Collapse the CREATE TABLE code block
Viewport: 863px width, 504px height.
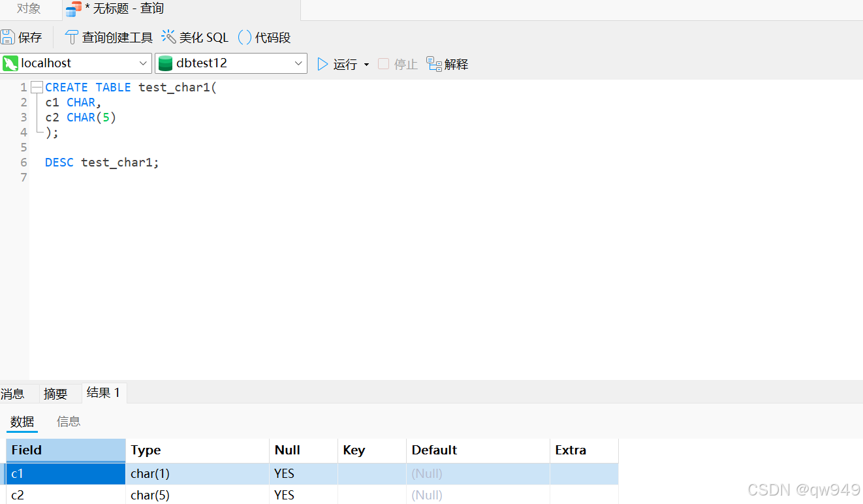[37, 87]
